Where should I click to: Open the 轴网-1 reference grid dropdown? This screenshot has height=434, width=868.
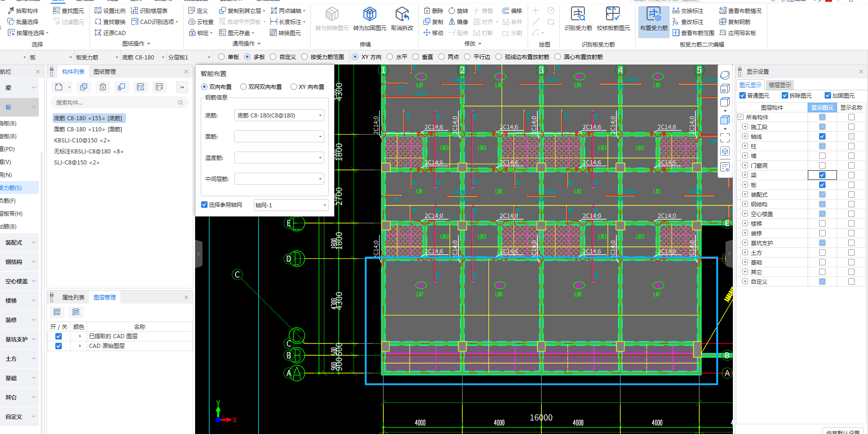pyautogui.click(x=325, y=205)
